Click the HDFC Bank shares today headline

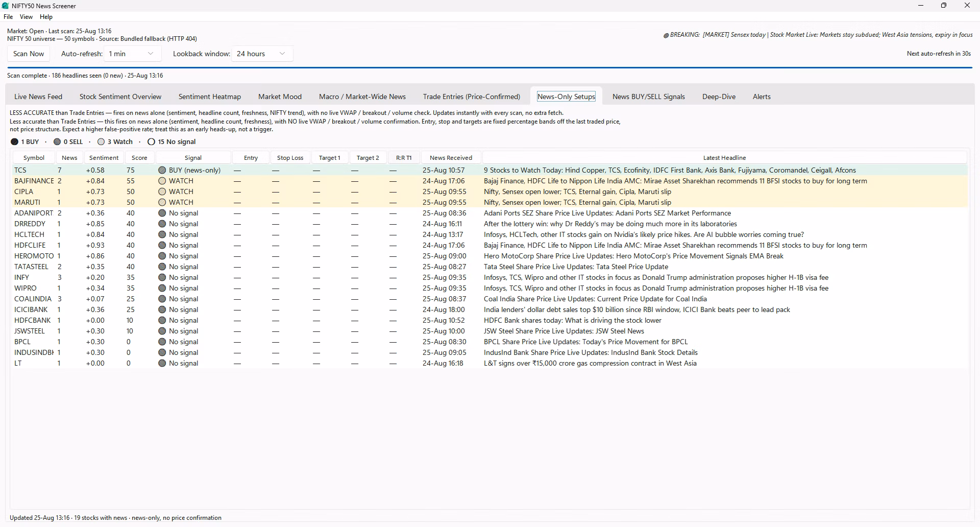tap(573, 320)
